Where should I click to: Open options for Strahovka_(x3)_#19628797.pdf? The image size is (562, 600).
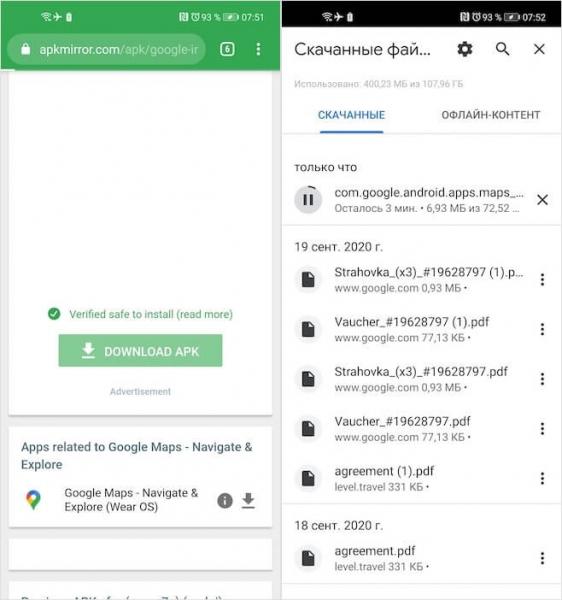(542, 379)
